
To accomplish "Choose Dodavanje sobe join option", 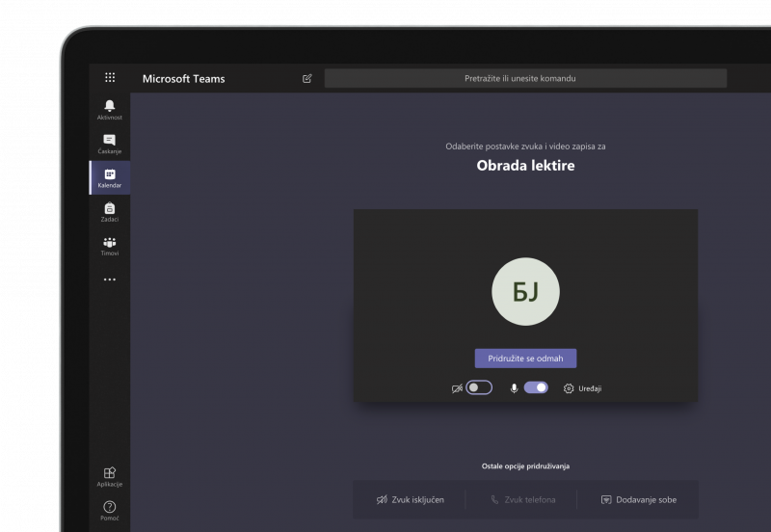I will click(x=639, y=499).
